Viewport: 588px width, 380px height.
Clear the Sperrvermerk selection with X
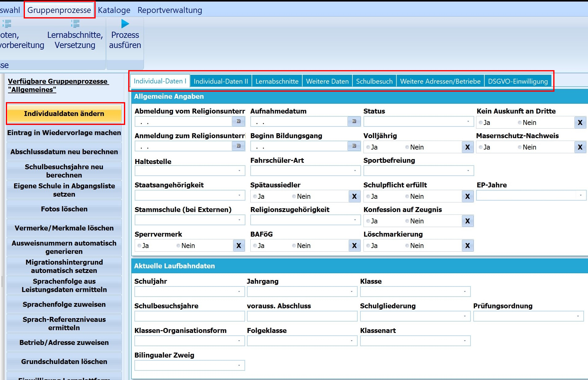coord(239,246)
